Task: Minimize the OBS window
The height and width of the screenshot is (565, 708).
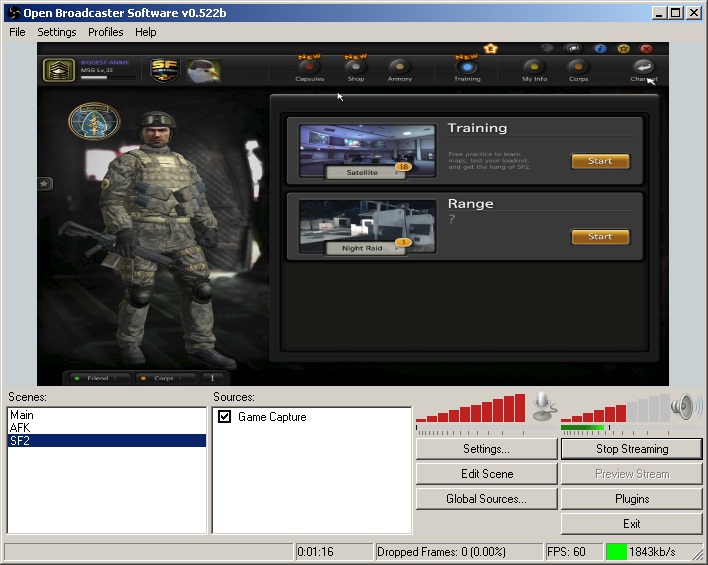Action: [x=659, y=13]
